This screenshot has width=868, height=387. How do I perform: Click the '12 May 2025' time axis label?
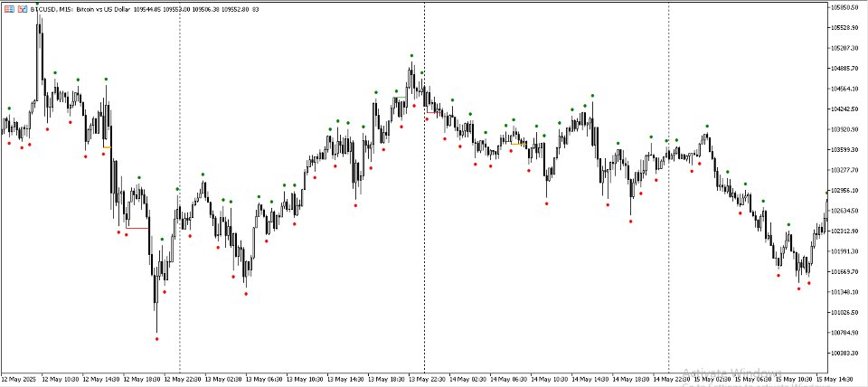(18, 380)
